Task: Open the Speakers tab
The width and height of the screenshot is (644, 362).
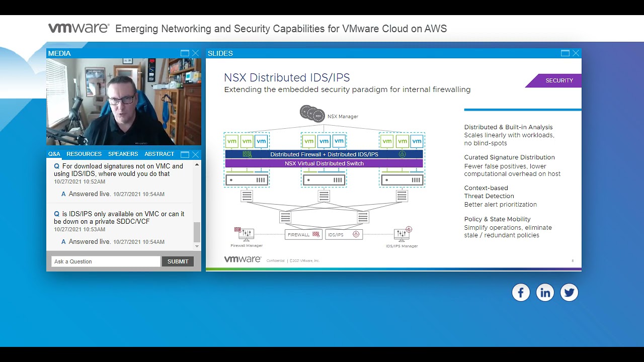Action: click(123, 154)
